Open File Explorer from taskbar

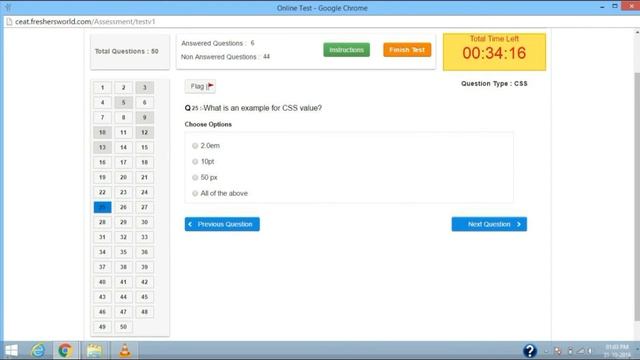point(94,351)
